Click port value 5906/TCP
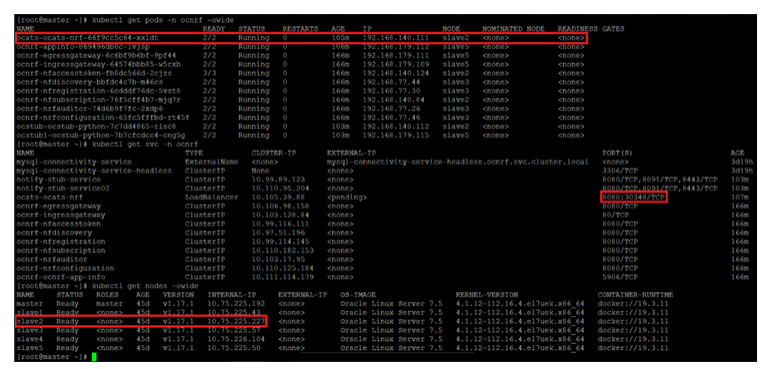This screenshot has height=369, width=763. click(x=619, y=277)
